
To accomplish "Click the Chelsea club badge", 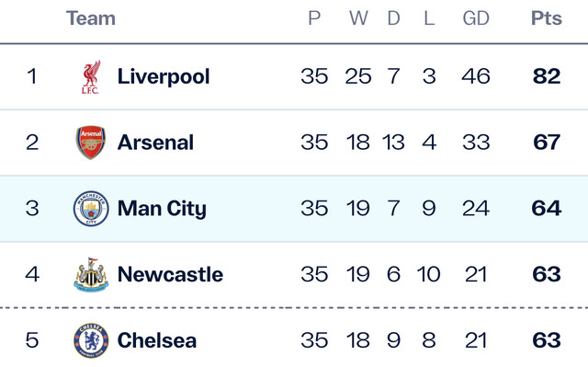I will click(x=91, y=340).
